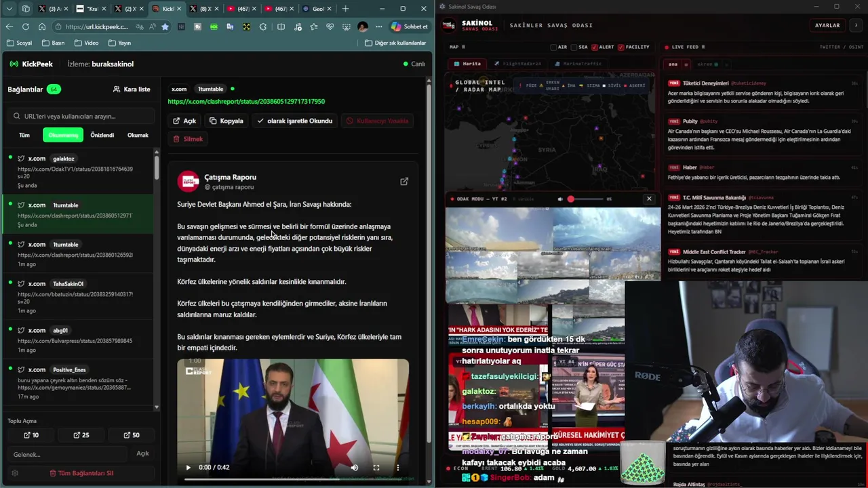Image resolution: width=868 pixels, height=488 pixels.
Task: Open the Basın bookmarks folder
Action: 53,43
